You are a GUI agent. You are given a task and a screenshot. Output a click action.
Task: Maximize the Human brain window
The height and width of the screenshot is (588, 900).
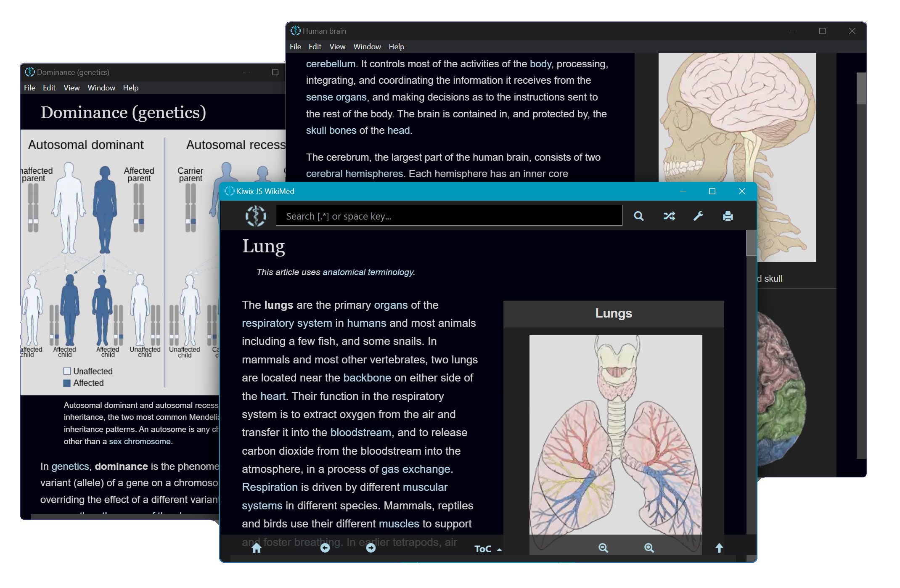click(822, 31)
